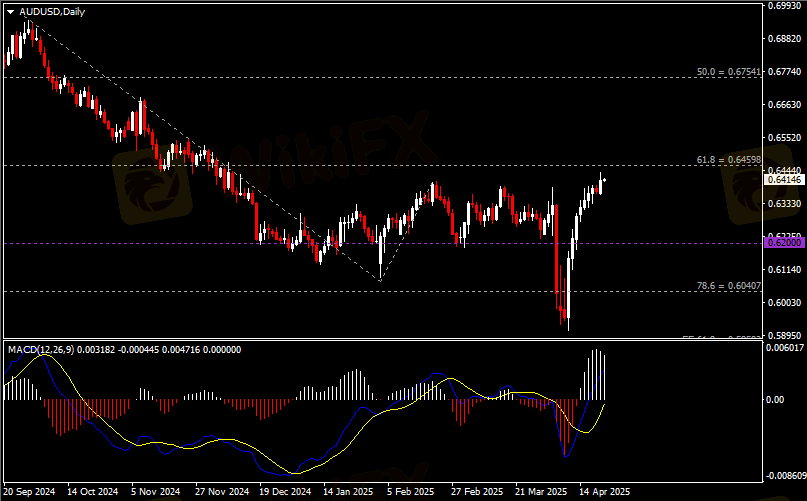Select the MACD scale value -0.008609

click(x=786, y=476)
